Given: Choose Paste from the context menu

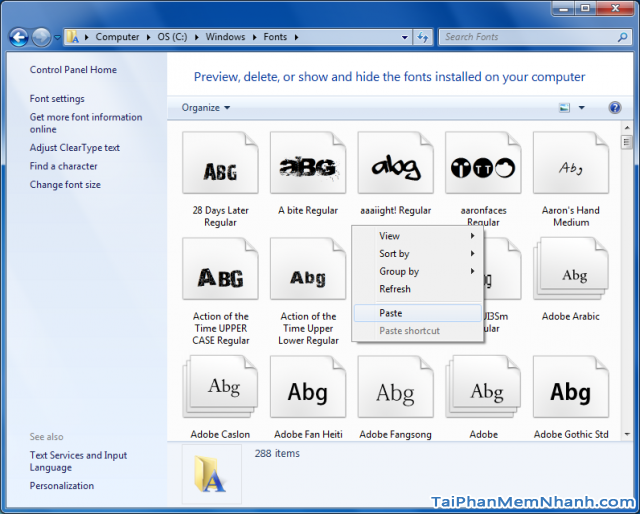Looking at the screenshot, I should pyautogui.click(x=418, y=313).
